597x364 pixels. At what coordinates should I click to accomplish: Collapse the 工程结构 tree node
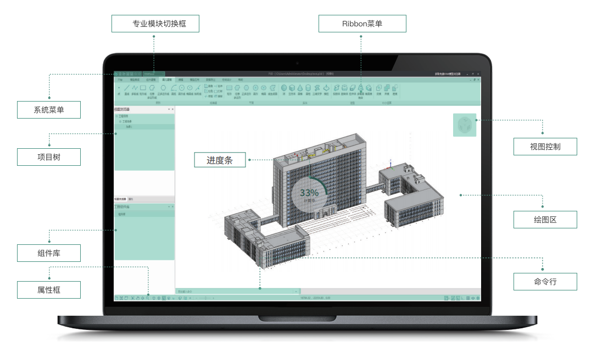(116, 116)
